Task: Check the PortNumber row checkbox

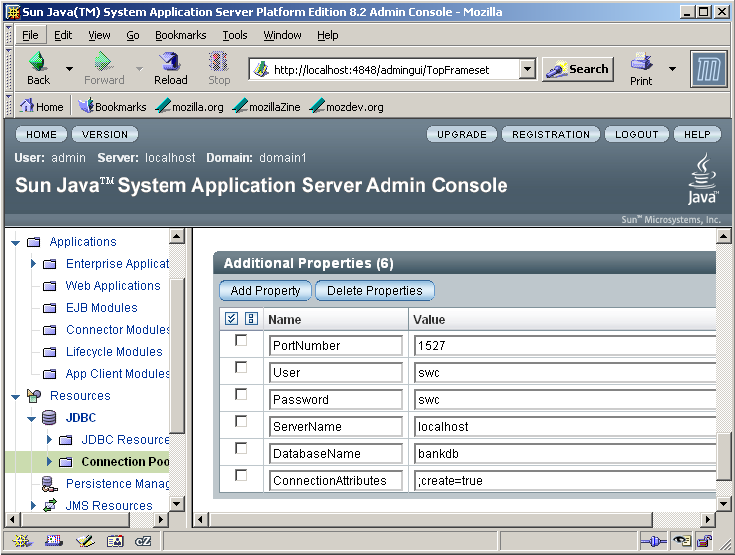Action: pos(241,340)
